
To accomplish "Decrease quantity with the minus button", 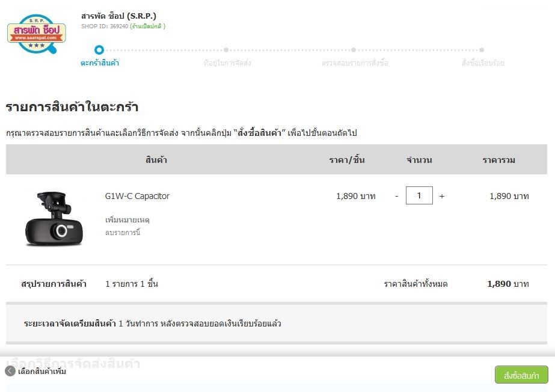I will [x=396, y=196].
